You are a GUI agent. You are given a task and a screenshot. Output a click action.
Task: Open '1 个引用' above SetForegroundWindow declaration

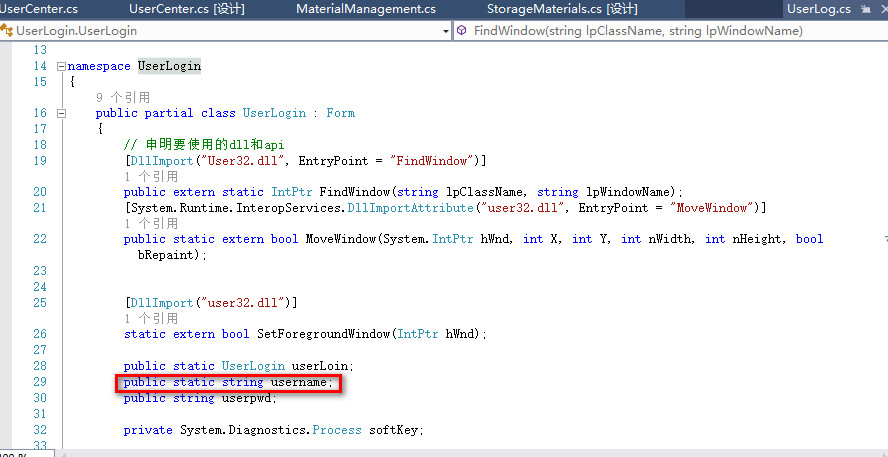coord(151,318)
